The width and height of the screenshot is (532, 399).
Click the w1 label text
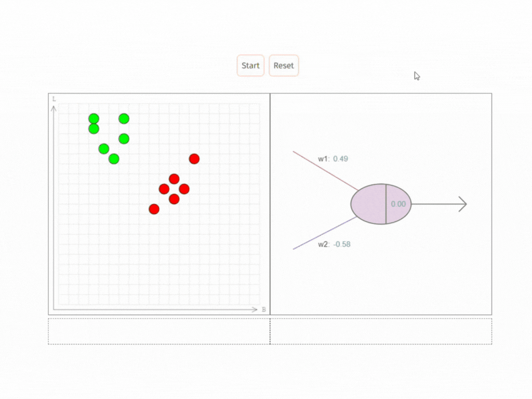324,158
